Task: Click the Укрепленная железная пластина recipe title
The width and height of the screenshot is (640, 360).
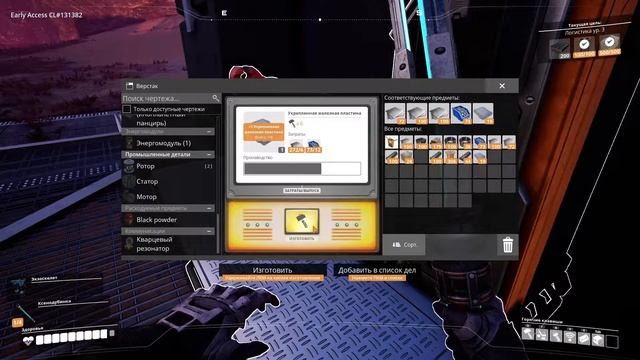Action: [x=324, y=113]
